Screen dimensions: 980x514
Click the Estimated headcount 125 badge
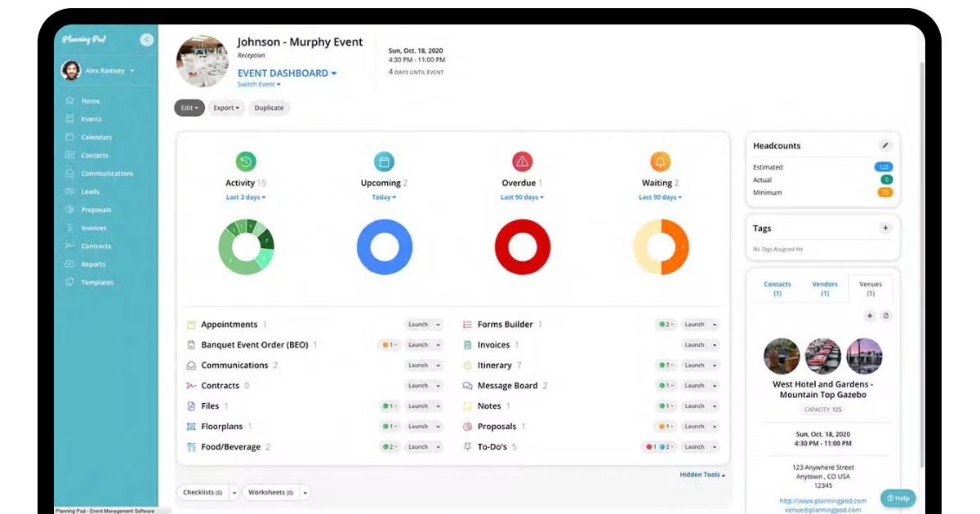[x=883, y=166]
